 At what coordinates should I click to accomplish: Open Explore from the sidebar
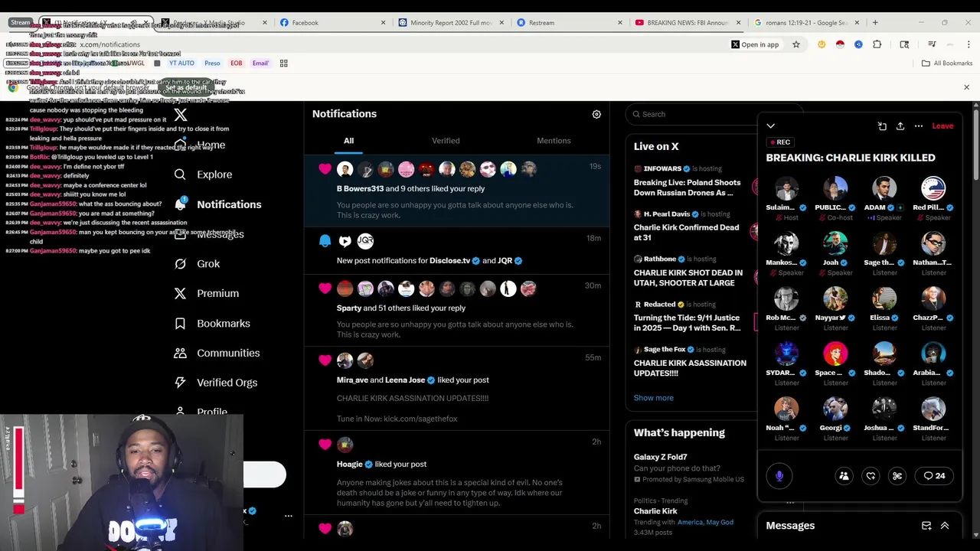(203, 174)
